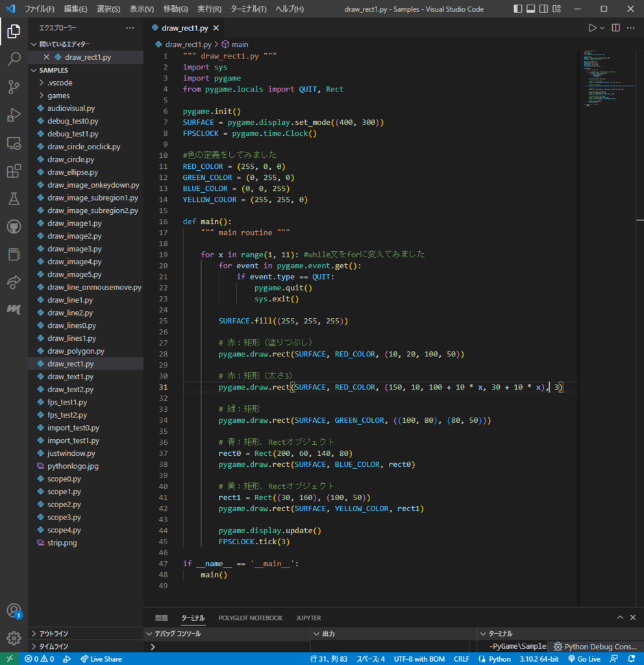Open the Extensions view icon
The width and height of the screenshot is (644, 665).
pyautogui.click(x=14, y=171)
